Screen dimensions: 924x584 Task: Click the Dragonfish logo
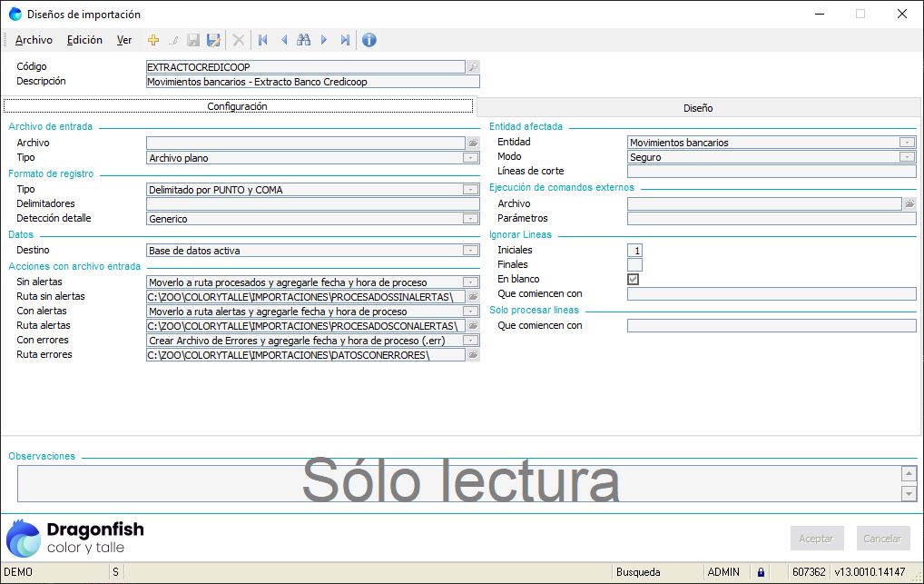(75, 538)
